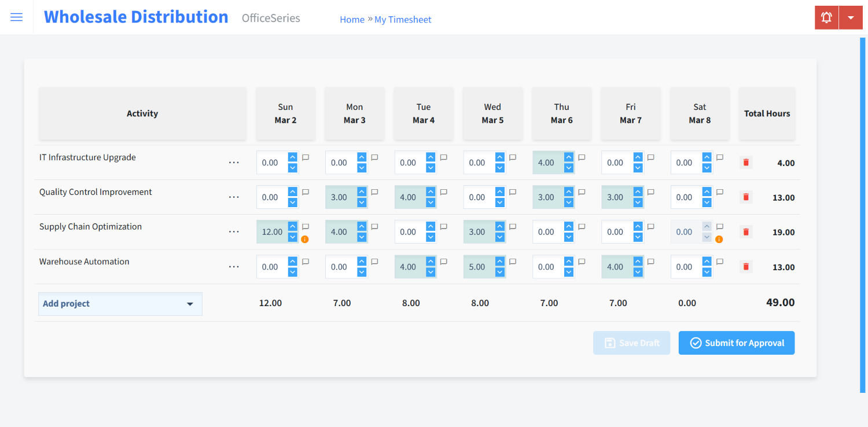
Task: Click the hamburger navigation icon
Action: click(16, 17)
